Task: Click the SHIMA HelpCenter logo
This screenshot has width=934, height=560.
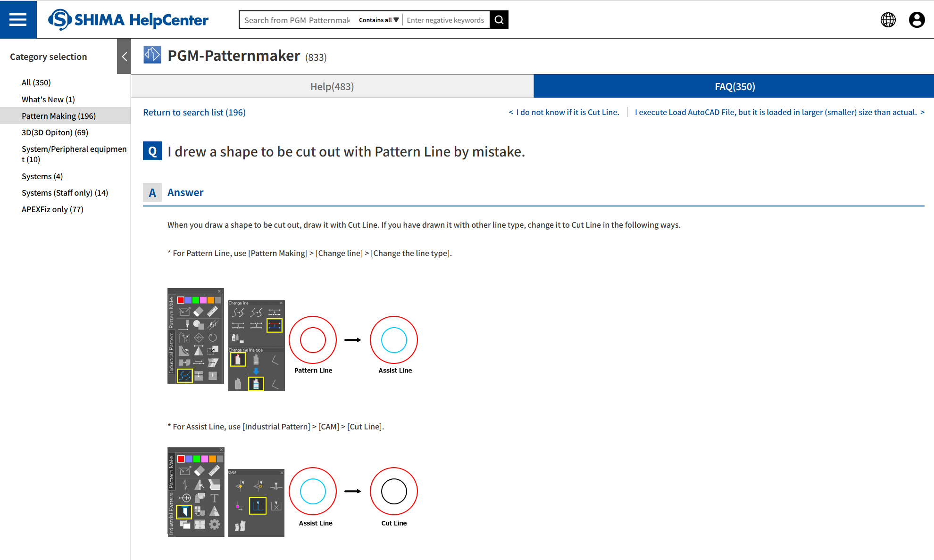Action: click(128, 20)
